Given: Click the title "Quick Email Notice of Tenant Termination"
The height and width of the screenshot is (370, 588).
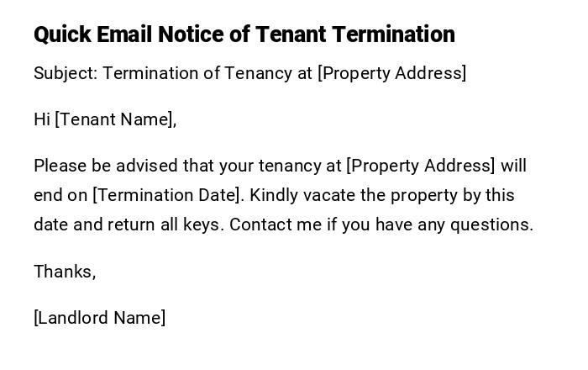Looking at the screenshot, I should (244, 34).
